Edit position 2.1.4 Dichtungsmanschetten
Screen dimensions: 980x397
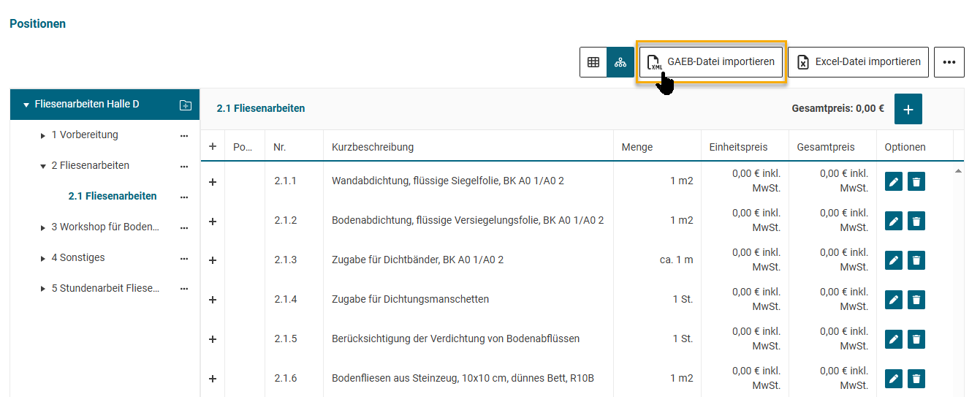[893, 300]
